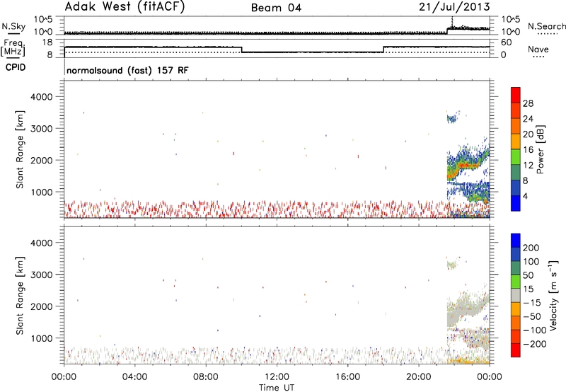Click the blue 4 dB Power colorbar segment
The image size is (566, 392).
(516, 203)
